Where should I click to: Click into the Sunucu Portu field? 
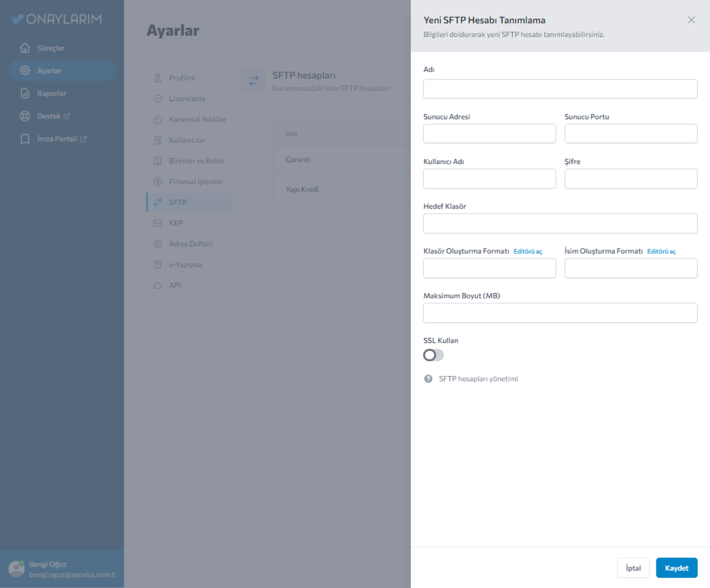pos(631,134)
